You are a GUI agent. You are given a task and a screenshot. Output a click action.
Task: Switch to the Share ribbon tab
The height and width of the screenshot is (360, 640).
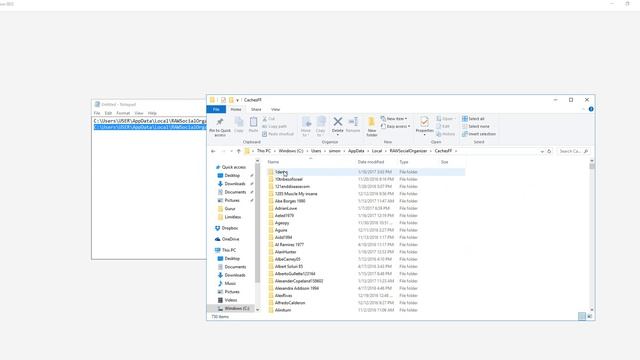(x=256, y=109)
